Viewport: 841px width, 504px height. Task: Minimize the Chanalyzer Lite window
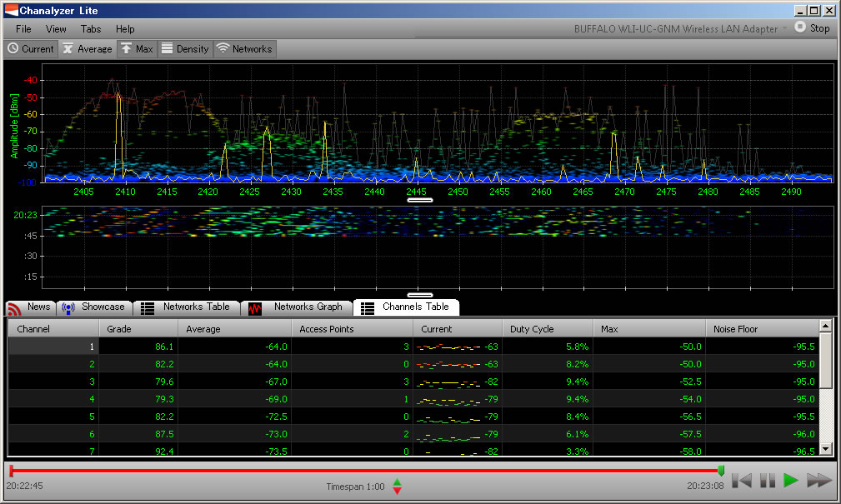pos(800,10)
